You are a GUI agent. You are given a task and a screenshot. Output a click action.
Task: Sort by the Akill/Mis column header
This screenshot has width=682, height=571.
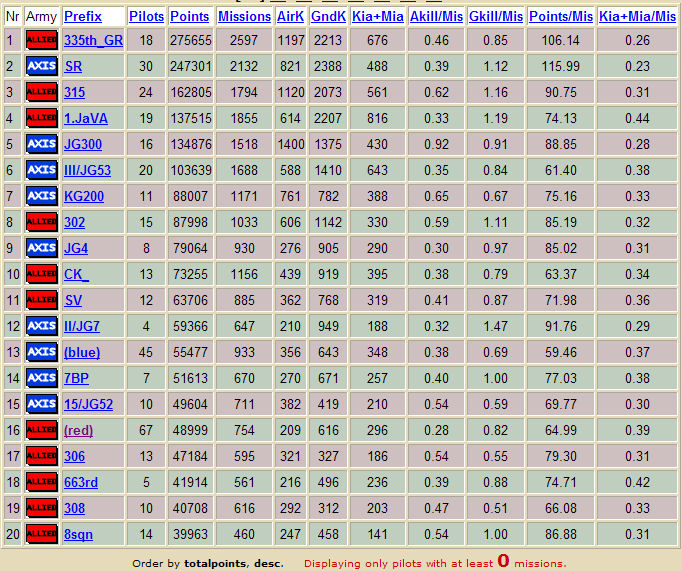[x=436, y=17]
